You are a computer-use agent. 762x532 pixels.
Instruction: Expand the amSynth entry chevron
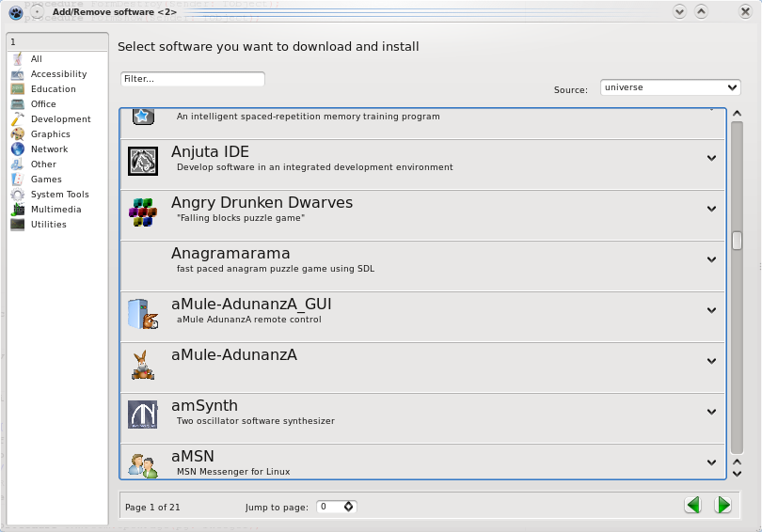(x=712, y=412)
